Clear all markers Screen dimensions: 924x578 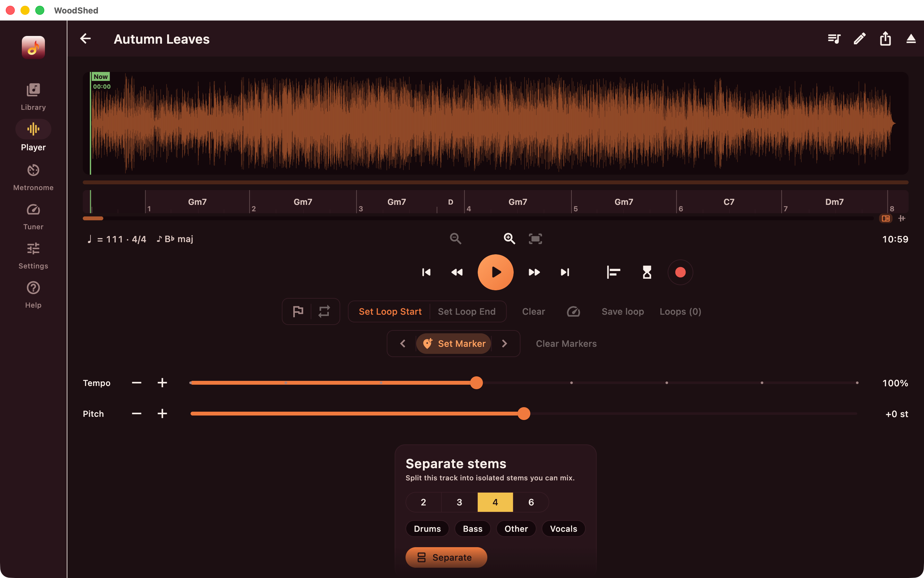point(566,344)
